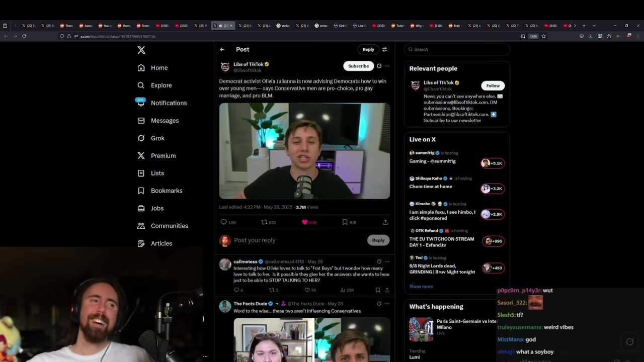Open Messages in the sidebar
Viewport: 644px width, 362px height.
pos(158,121)
